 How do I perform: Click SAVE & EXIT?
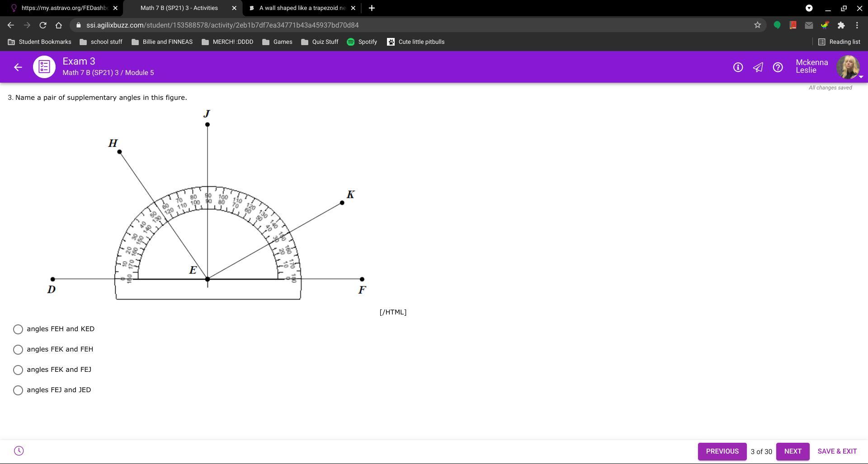click(x=837, y=451)
